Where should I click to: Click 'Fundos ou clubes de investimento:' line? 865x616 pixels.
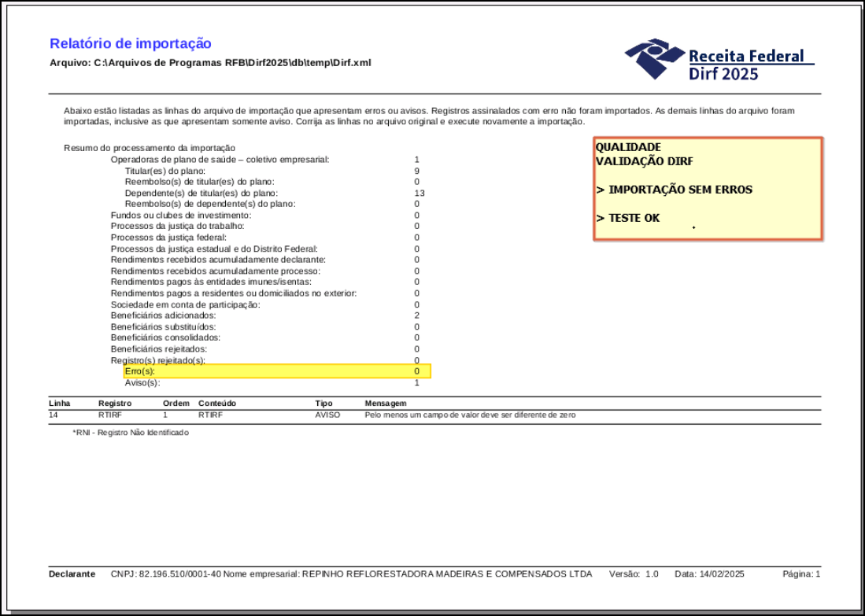click(181, 215)
